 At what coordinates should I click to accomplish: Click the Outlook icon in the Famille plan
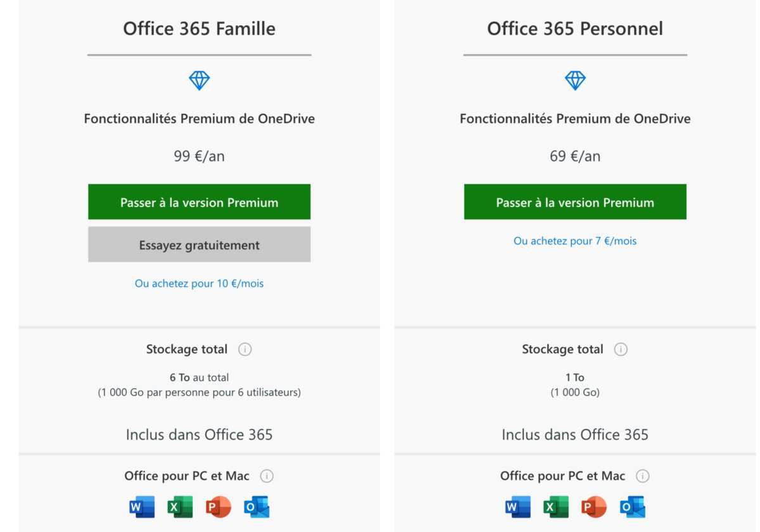click(x=256, y=507)
